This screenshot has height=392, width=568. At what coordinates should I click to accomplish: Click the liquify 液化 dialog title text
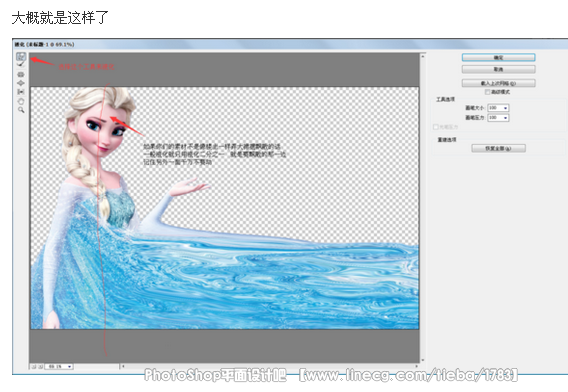point(44,45)
